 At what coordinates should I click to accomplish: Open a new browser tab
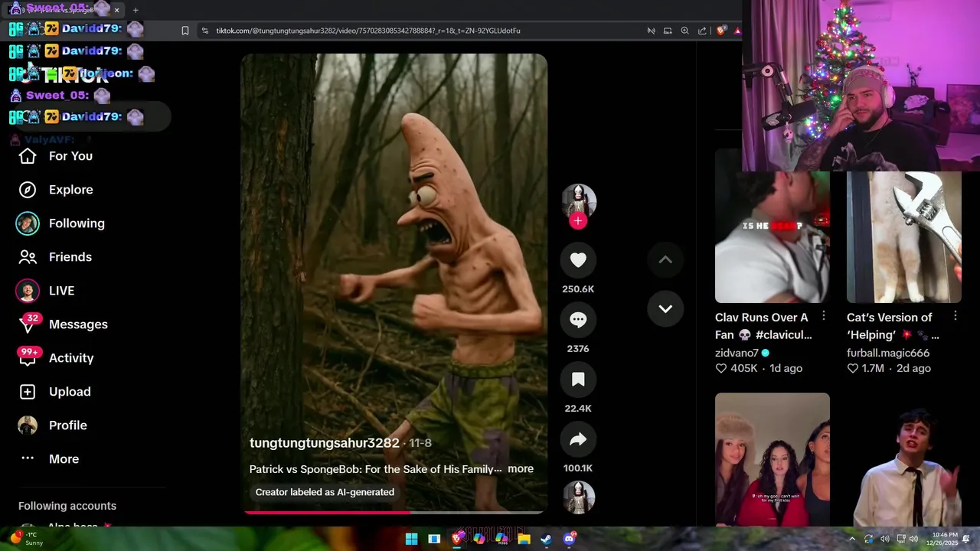point(136,10)
